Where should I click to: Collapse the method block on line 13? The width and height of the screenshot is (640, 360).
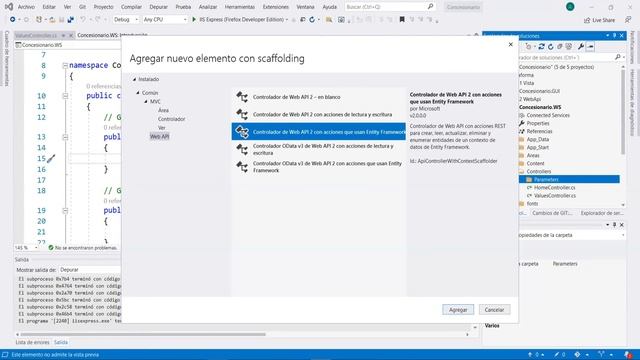[65, 137]
